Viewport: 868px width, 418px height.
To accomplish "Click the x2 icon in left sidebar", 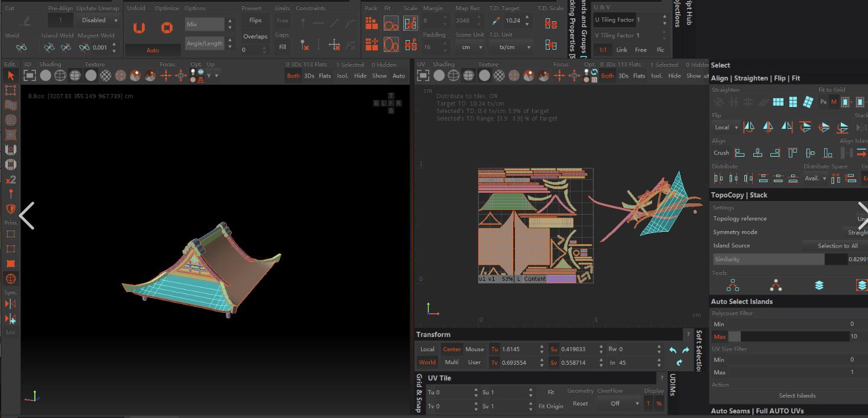I will [x=11, y=180].
